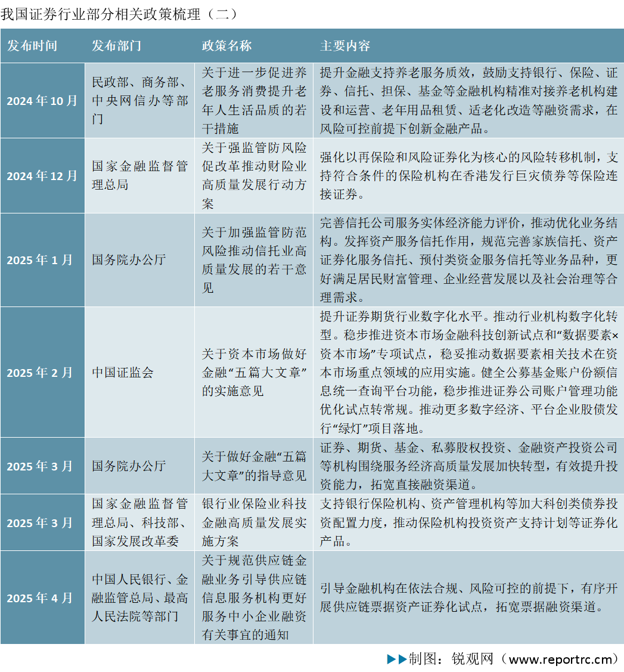Click the title 我国证券行业部分相关政策梳理（二）
The image size is (624, 672).
point(119,14)
